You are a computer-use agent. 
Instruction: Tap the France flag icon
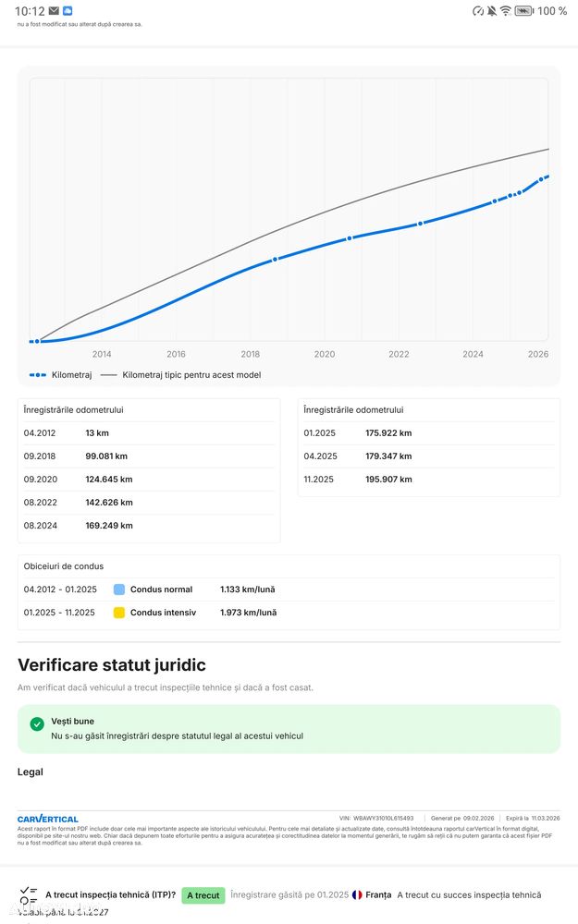pyautogui.click(x=357, y=894)
